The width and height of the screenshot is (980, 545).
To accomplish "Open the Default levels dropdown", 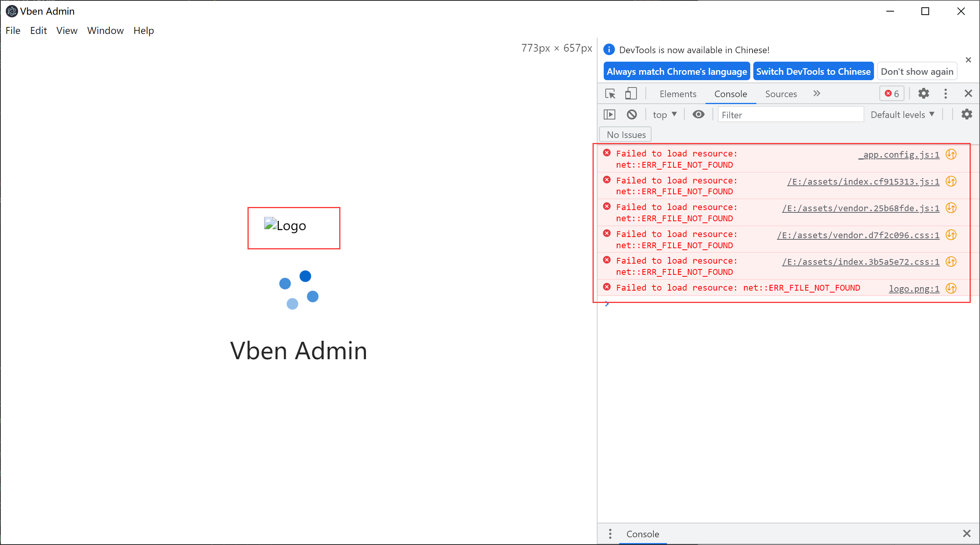I will pyautogui.click(x=902, y=115).
